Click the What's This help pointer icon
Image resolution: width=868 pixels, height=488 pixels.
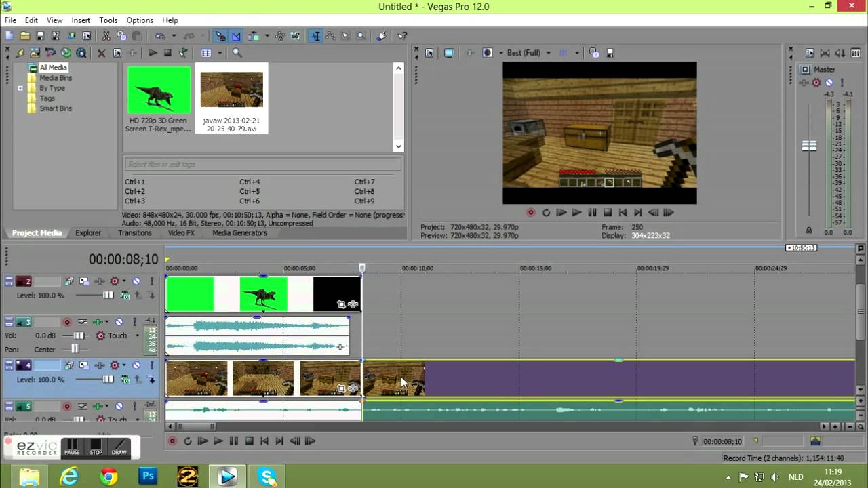point(402,36)
